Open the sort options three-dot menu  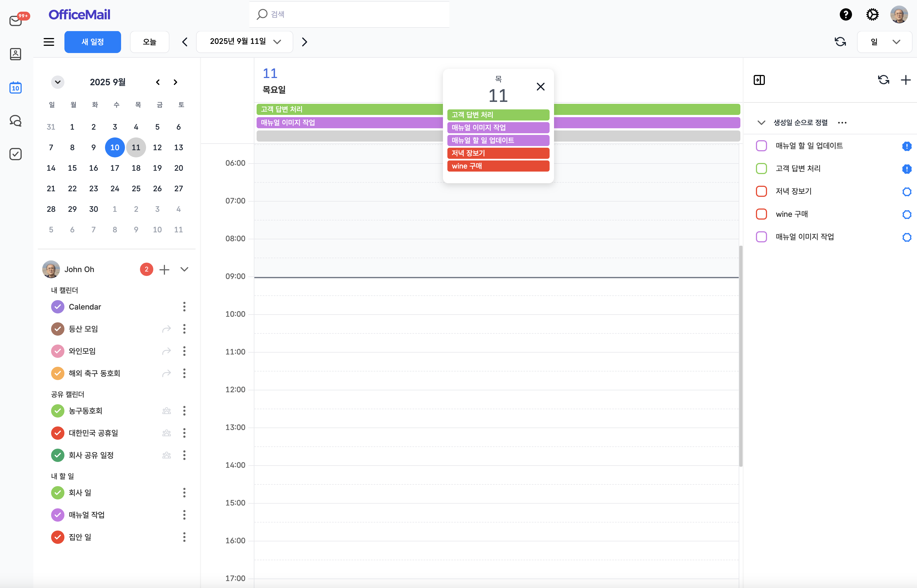coord(842,122)
